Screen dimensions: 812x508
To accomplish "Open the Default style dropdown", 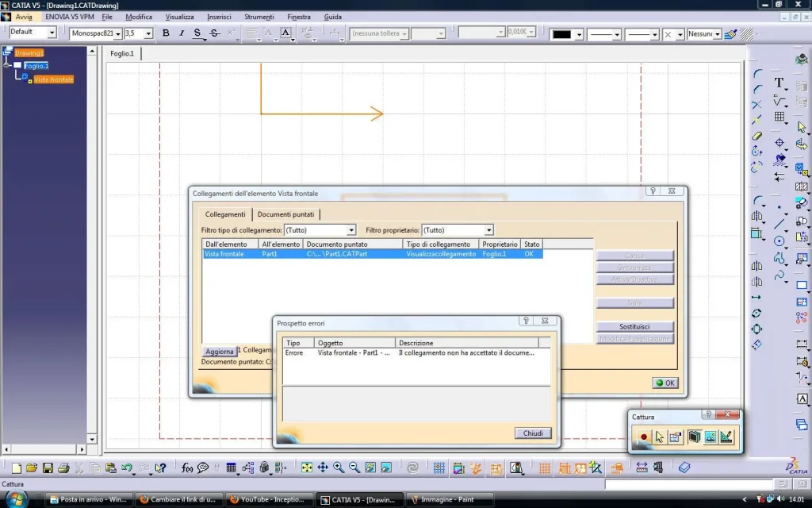I will tap(52, 33).
